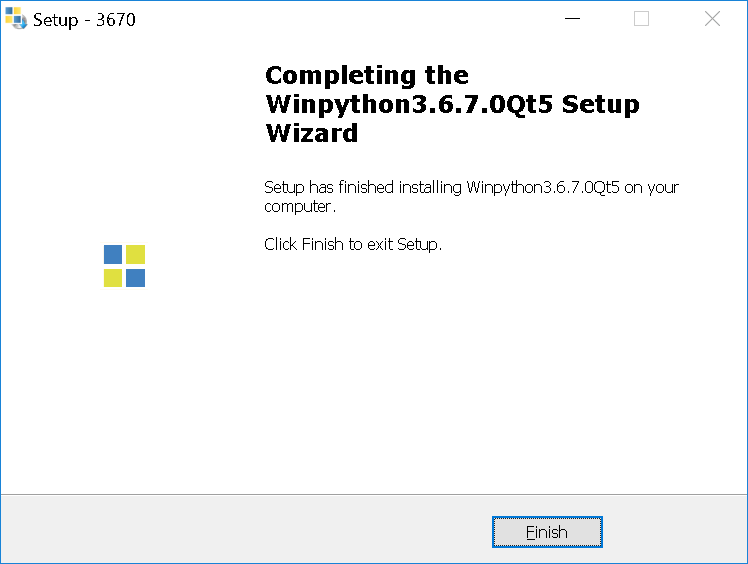748x564 pixels.
Task: Click the 'Click Finish to exit Setup.' text
Action: [x=353, y=244]
